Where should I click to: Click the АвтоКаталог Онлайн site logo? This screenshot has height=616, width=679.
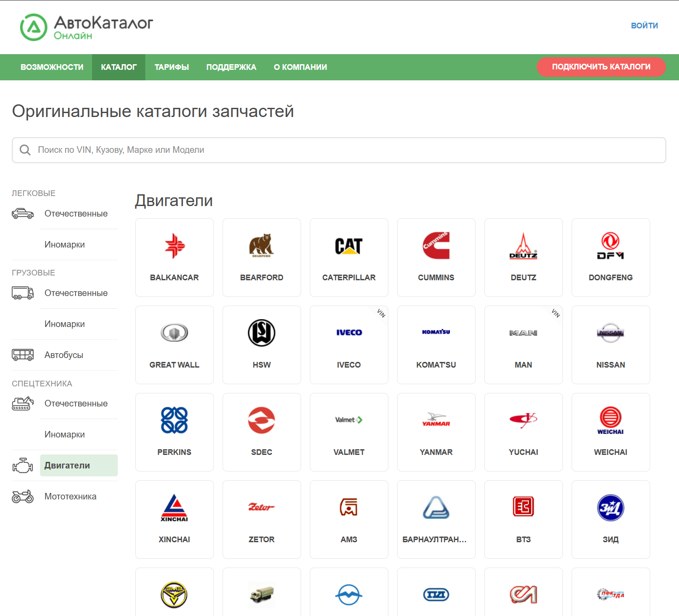pyautogui.click(x=86, y=27)
